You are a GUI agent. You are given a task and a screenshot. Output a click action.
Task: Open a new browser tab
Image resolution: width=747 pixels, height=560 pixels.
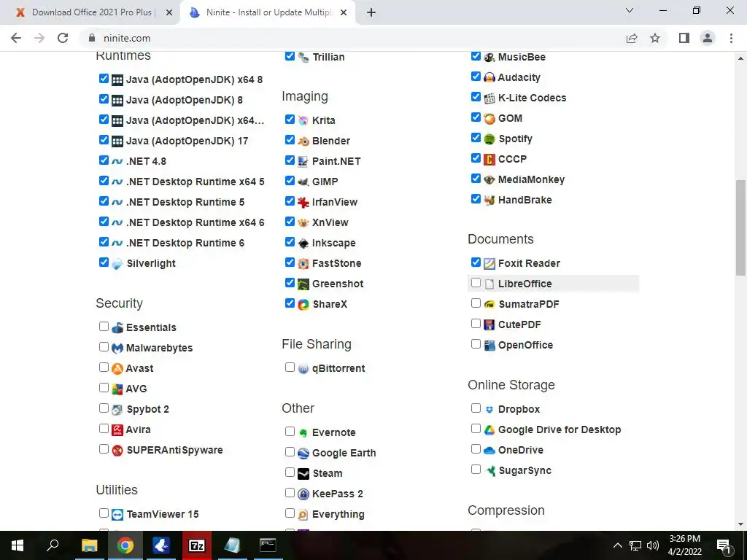[x=371, y=12]
